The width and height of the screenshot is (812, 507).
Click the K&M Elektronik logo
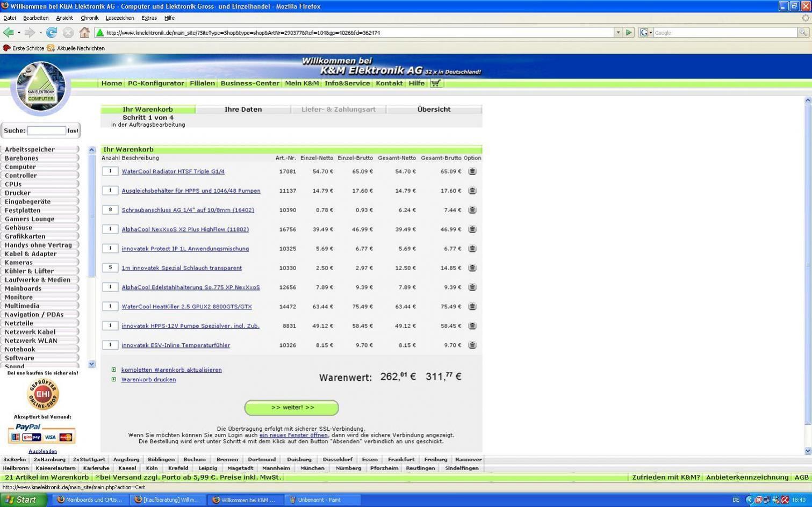tap(41, 87)
